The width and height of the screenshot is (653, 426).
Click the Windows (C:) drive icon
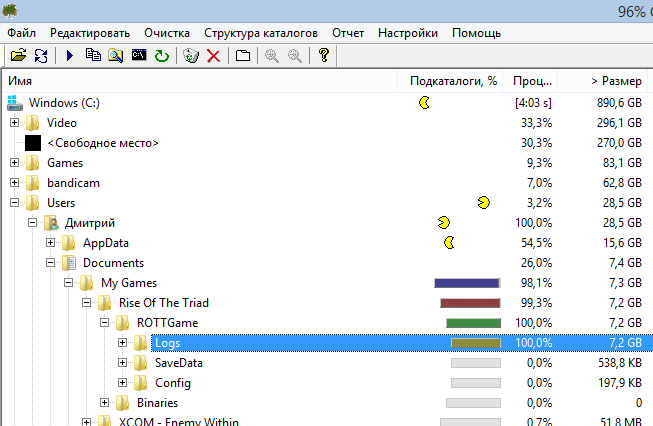click(x=15, y=103)
